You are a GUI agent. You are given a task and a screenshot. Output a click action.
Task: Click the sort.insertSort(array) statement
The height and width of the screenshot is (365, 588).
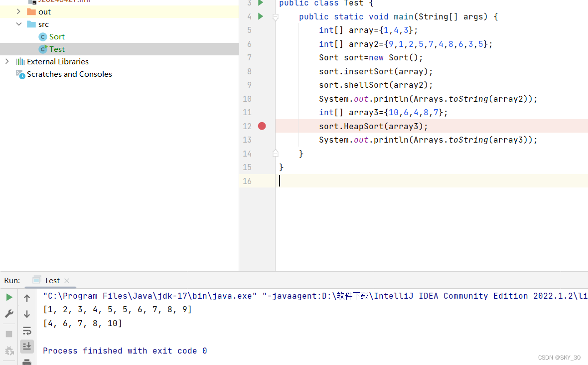tap(376, 72)
